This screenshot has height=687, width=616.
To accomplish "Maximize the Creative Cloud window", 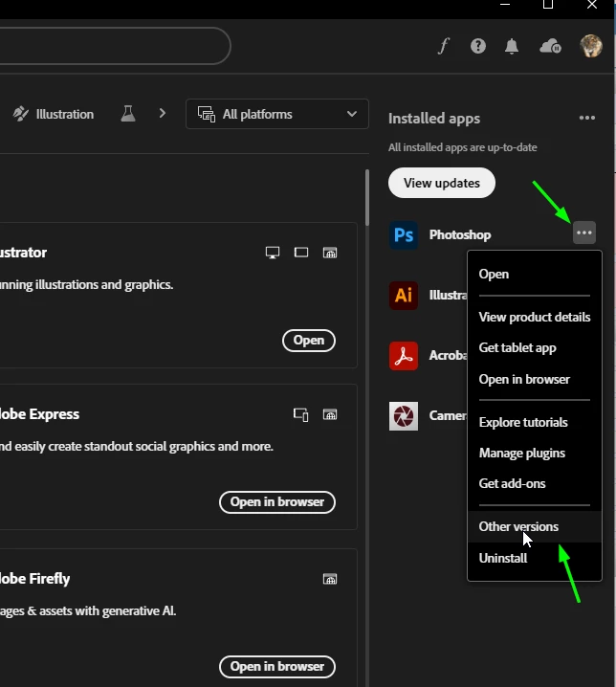I will 548,5.
